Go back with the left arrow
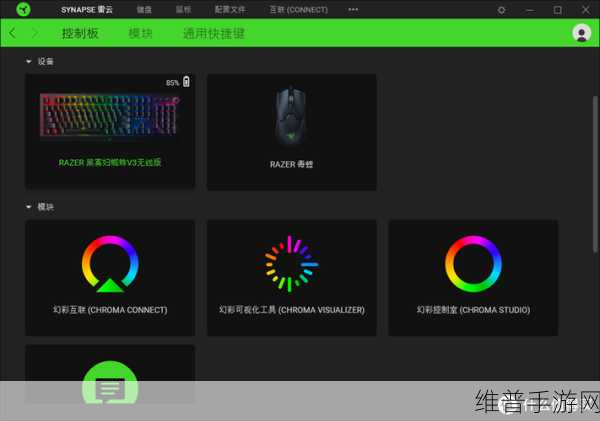 13,33
